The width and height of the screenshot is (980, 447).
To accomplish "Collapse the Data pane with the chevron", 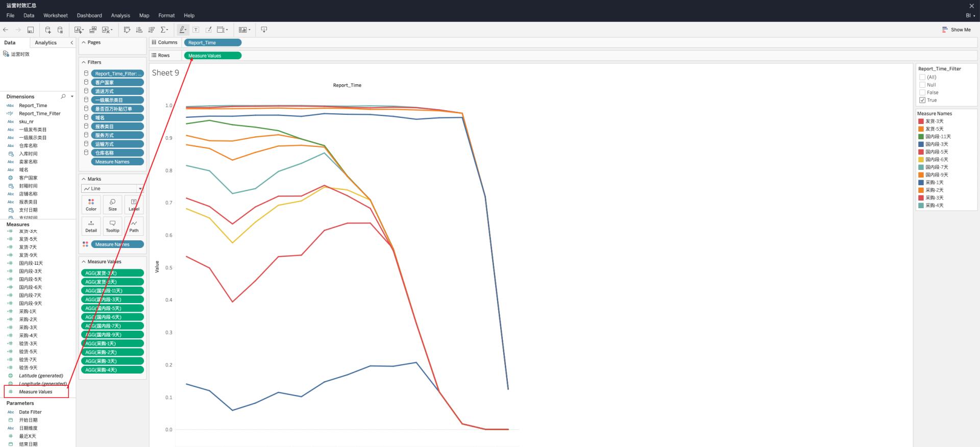I will (72, 43).
